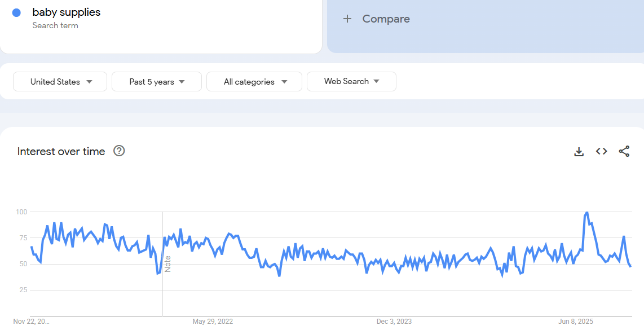This screenshot has width=644, height=330.
Task: Click the plus icon in the Compare box
Action: pos(347,19)
